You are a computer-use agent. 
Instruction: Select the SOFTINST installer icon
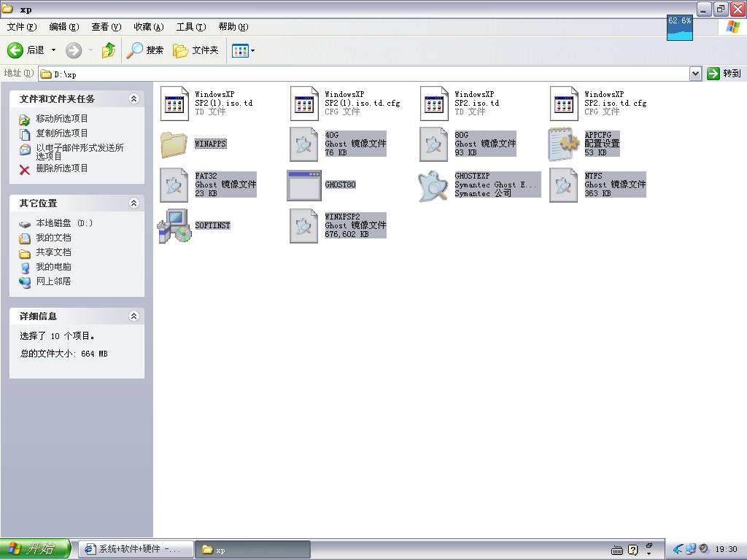pyautogui.click(x=174, y=226)
